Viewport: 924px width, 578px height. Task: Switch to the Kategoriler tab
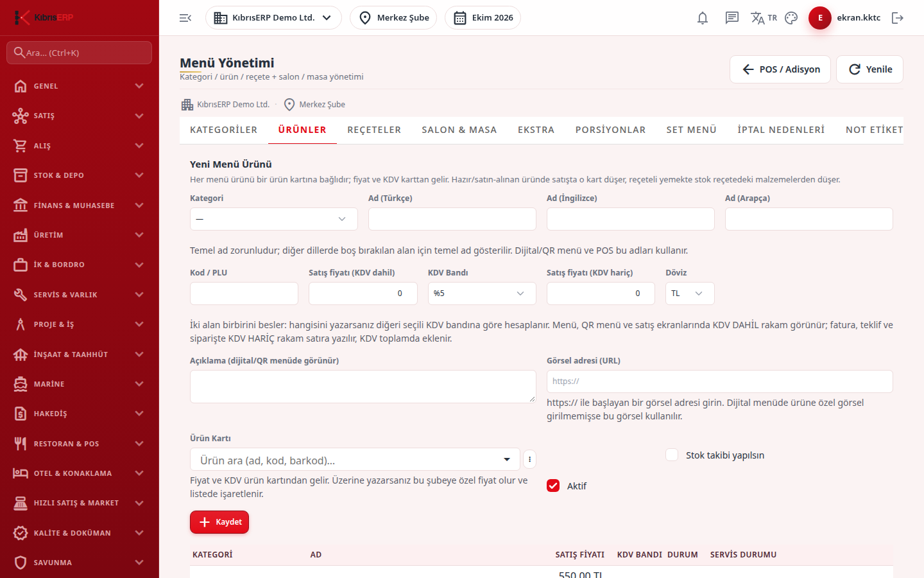[223, 130]
